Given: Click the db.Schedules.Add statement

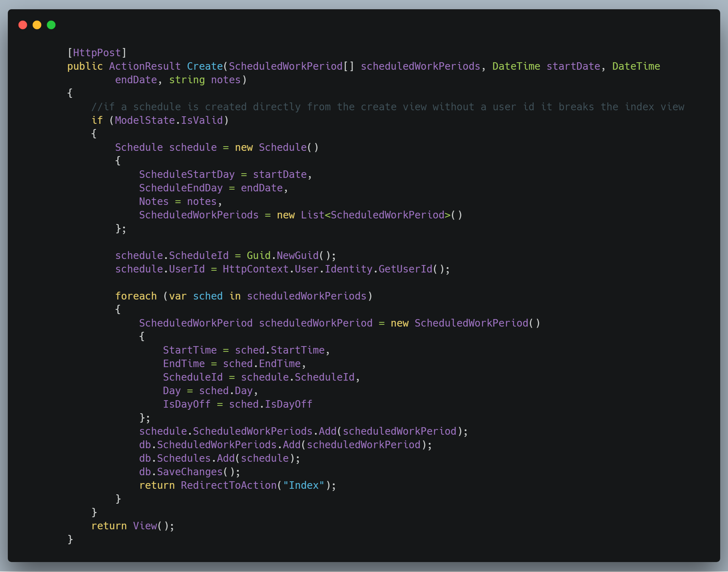Looking at the screenshot, I should tap(219, 458).
